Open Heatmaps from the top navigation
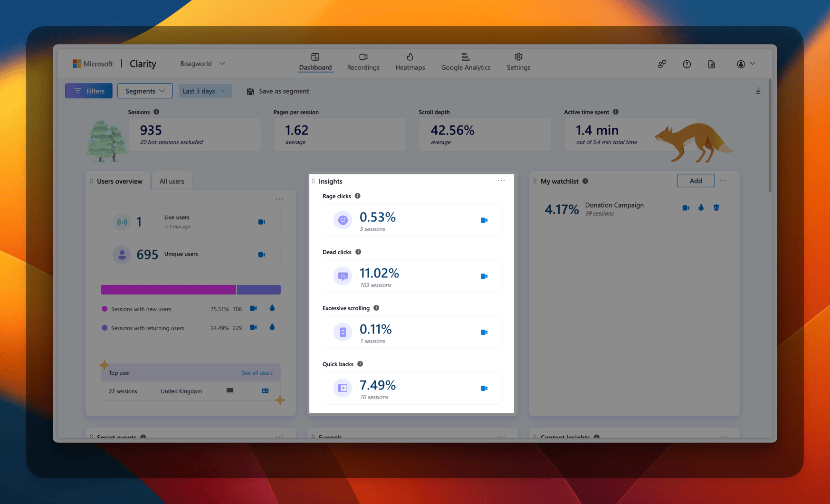830x504 pixels. 410,63
